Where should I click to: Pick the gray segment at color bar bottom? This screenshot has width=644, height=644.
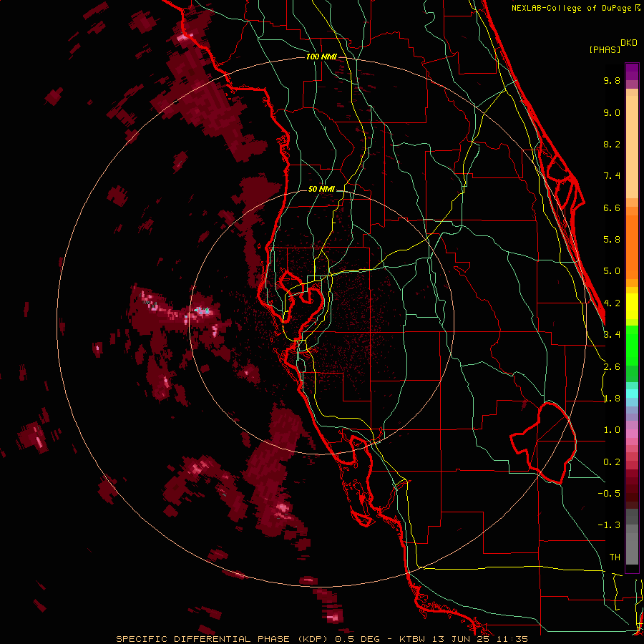click(632, 545)
